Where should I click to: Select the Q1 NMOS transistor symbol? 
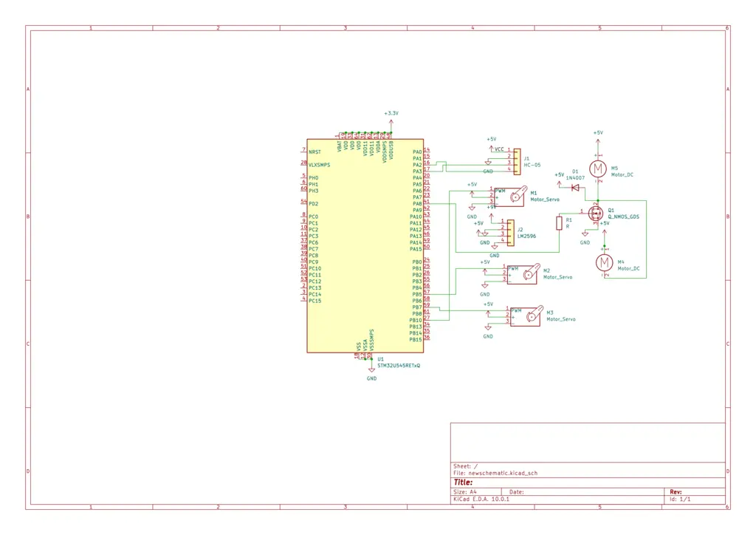(596, 214)
